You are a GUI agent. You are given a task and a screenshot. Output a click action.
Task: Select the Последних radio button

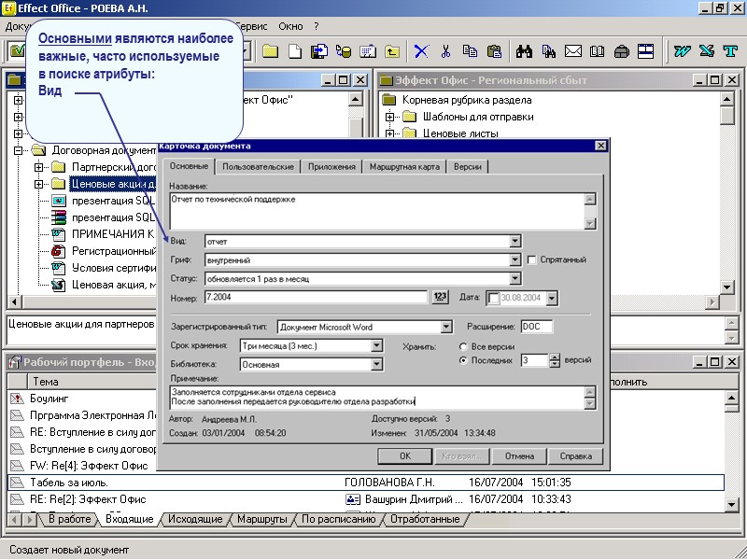[x=463, y=360]
